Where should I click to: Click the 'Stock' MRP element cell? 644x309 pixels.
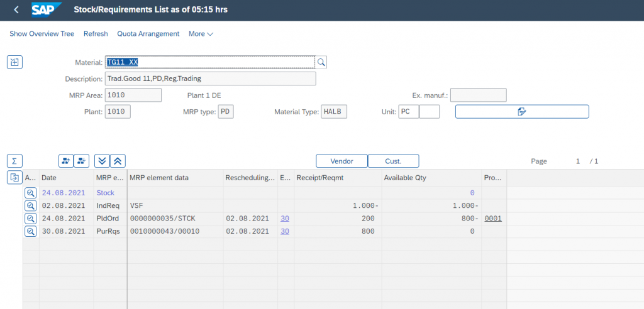click(x=109, y=192)
